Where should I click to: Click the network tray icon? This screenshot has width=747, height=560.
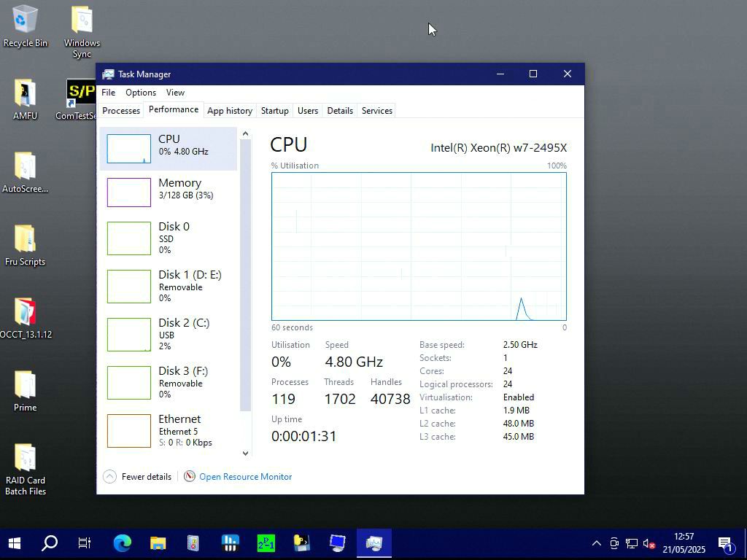coord(632,543)
